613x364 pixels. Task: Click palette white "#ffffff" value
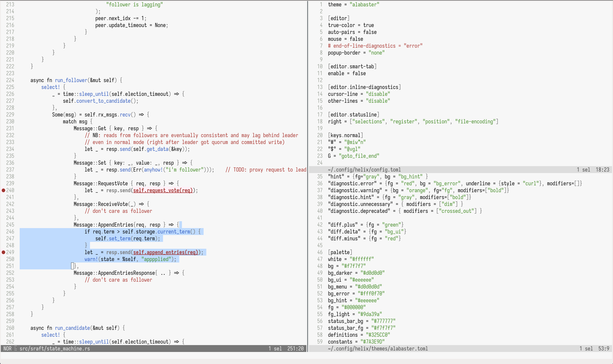(x=362, y=259)
